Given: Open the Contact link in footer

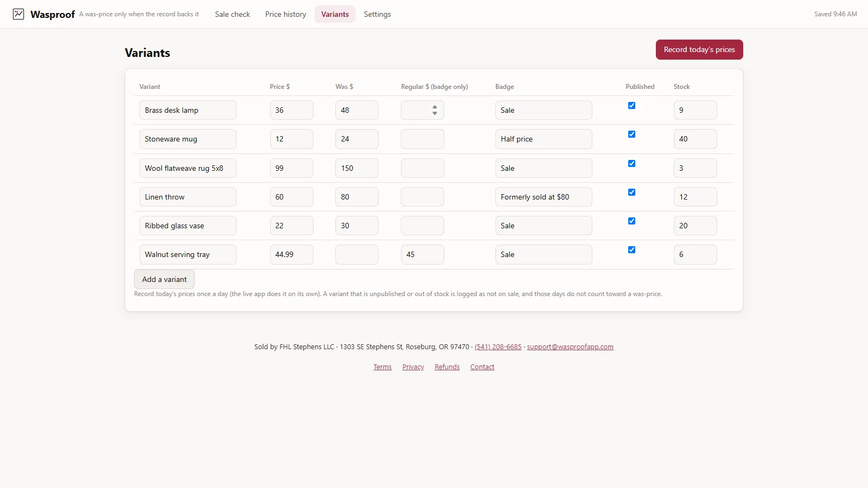Looking at the screenshot, I should pos(482,367).
